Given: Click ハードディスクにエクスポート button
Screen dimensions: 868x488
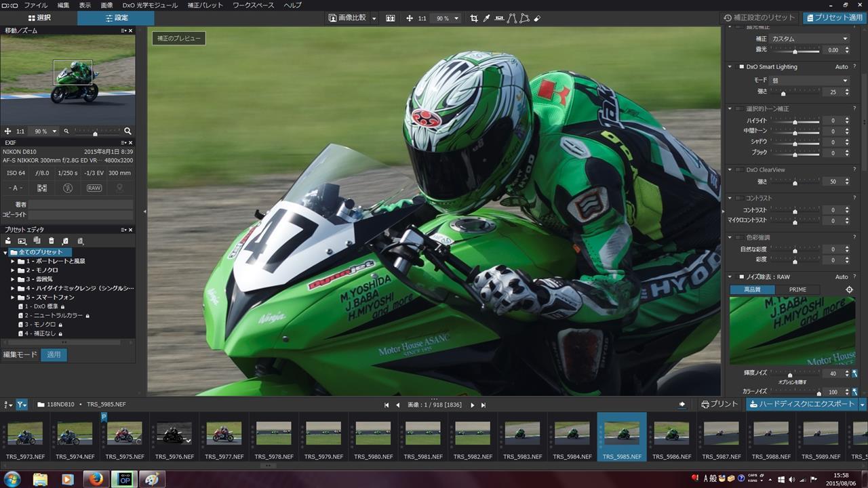Looking at the screenshot, I should pos(802,404).
